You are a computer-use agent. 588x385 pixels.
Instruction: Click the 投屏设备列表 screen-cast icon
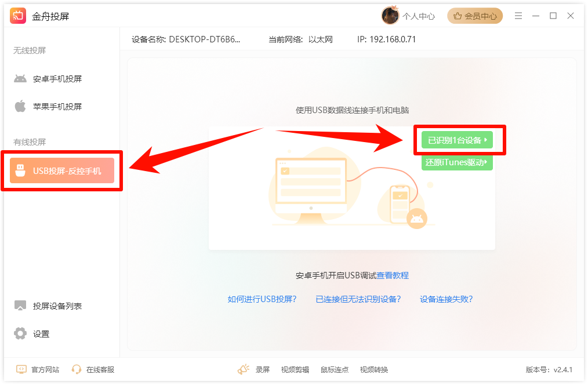(x=20, y=306)
